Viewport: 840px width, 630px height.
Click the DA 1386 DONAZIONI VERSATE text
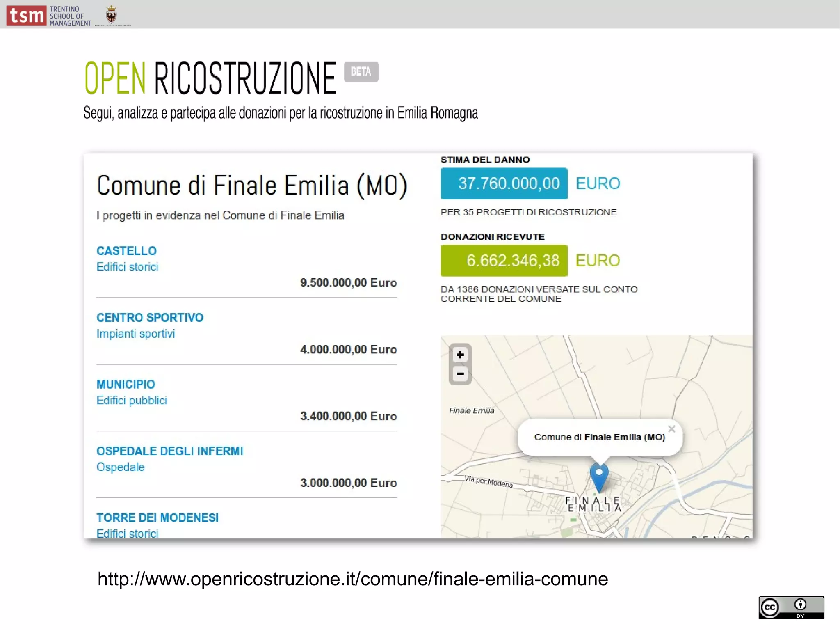pos(539,294)
